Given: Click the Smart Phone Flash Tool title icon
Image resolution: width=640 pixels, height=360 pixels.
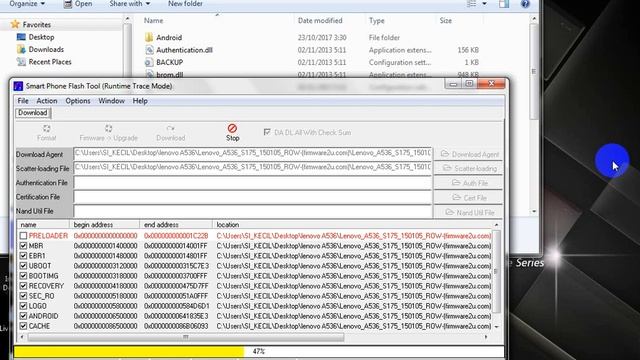Looking at the screenshot, I should pos(18,86).
